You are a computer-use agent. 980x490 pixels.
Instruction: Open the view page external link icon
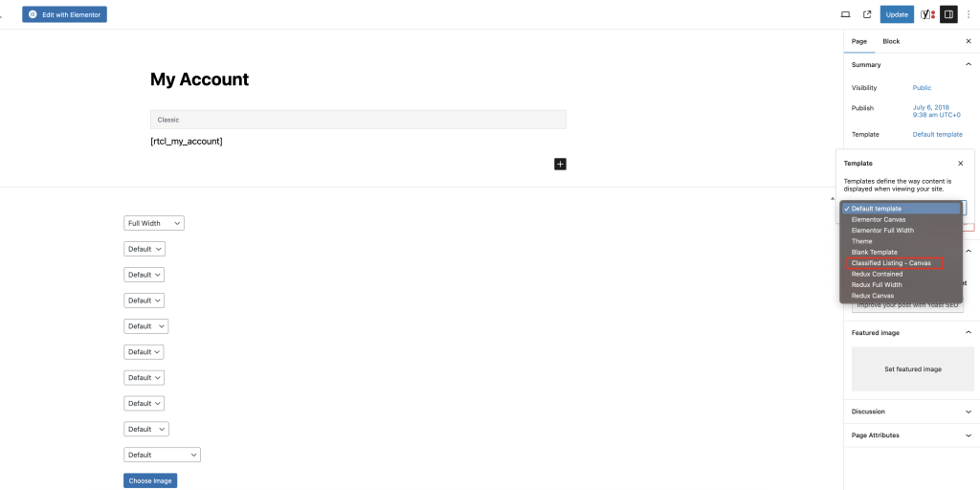click(867, 14)
